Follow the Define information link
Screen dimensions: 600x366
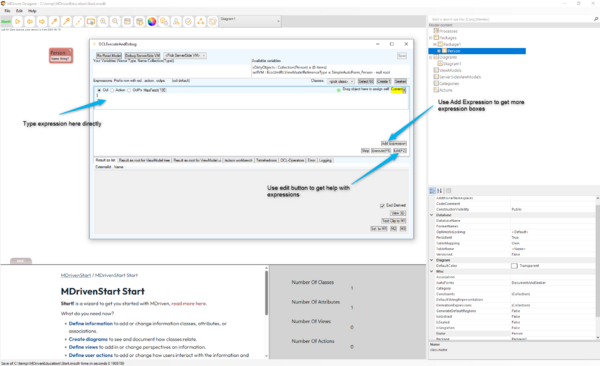point(91,324)
